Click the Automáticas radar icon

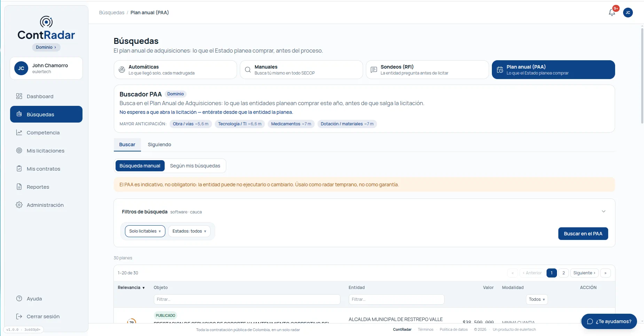[x=122, y=70]
